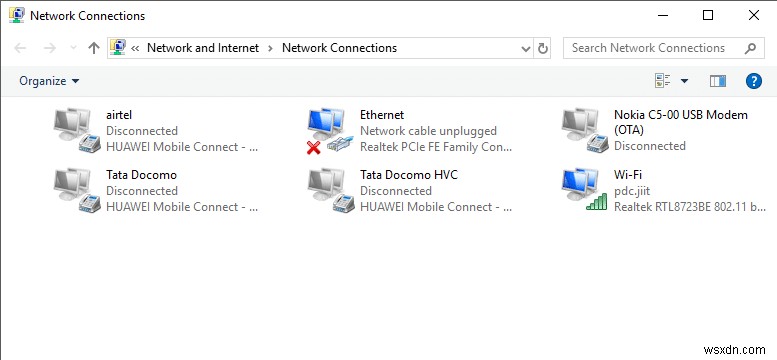
Task: Expand the address bar history dropdown
Action: pos(526,48)
